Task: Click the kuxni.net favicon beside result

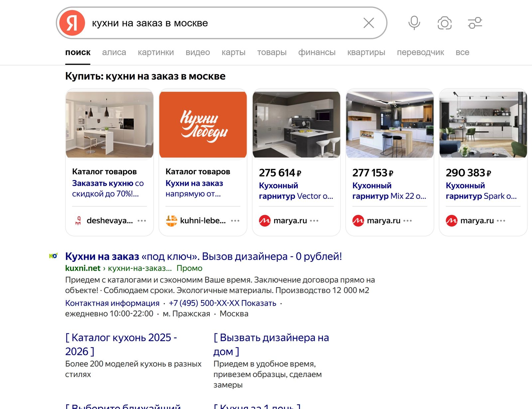Action: pyautogui.click(x=53, y=256)
